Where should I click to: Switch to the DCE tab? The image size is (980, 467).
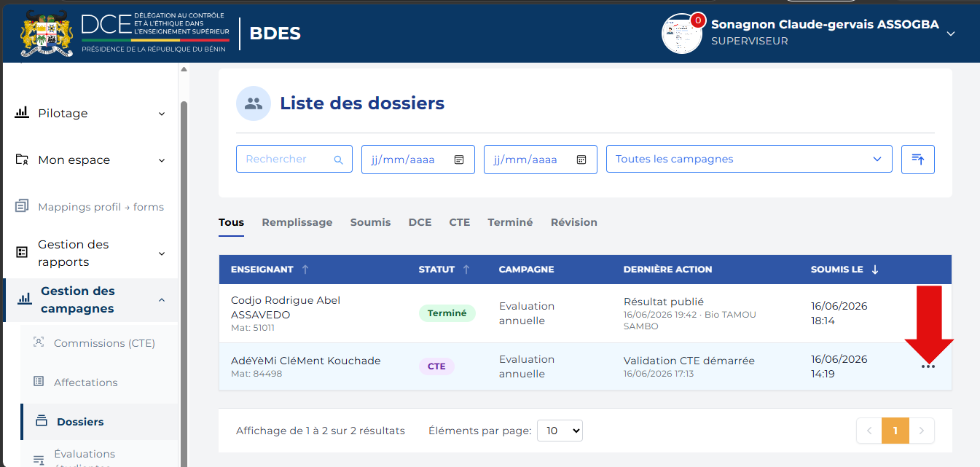pos(420,223)
